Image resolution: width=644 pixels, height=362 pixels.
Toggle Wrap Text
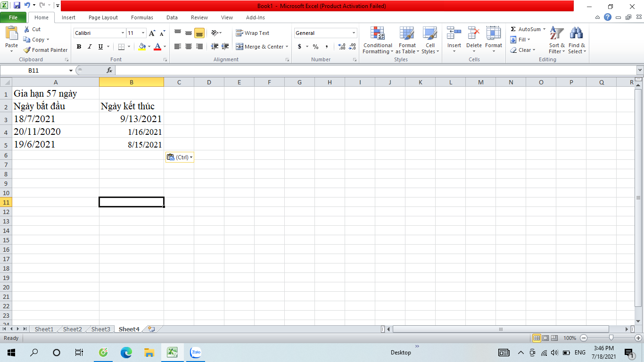[x=253, y=33]
